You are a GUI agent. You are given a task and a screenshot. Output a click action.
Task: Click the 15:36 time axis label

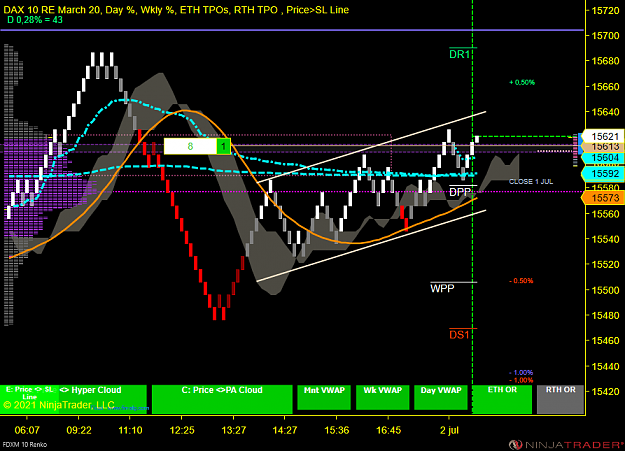point(336,430)
